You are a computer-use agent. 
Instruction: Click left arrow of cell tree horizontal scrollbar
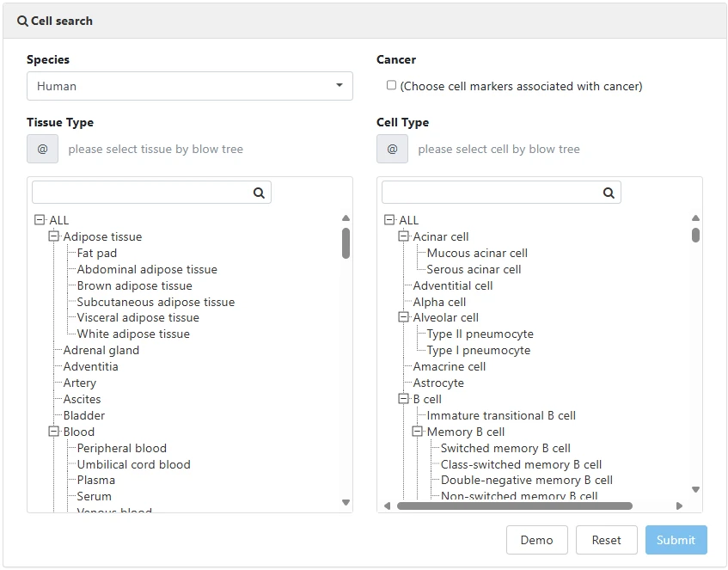pyautogui.click(x=387, y=506)
